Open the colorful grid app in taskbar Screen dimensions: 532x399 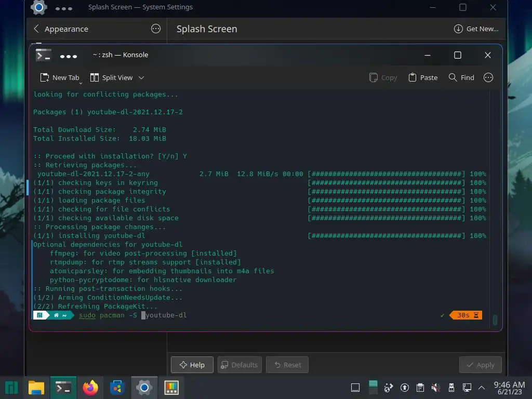(171, 388)
